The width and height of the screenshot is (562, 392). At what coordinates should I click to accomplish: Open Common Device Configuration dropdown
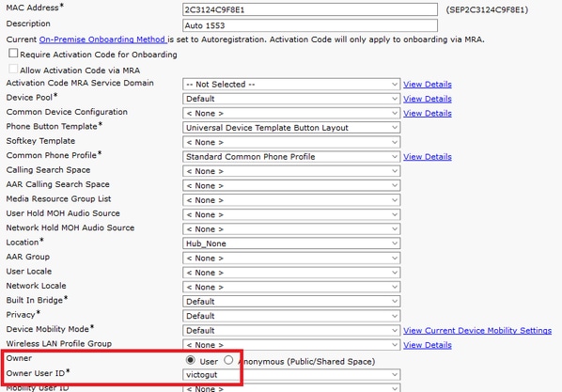291,114
